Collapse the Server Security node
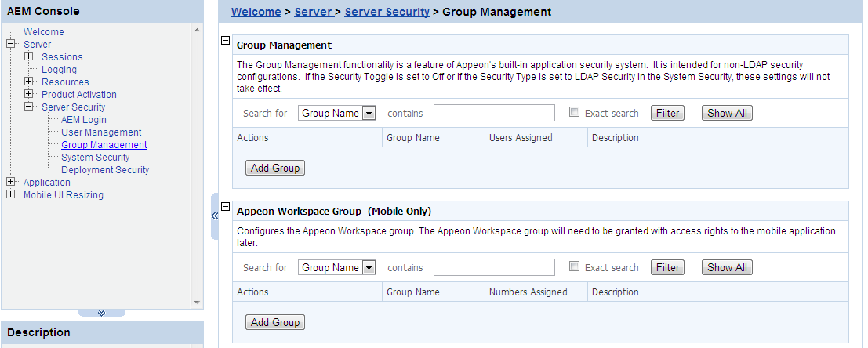Image resolution: width=868 pixels, height=348 pixels. (x=29, y=107)
